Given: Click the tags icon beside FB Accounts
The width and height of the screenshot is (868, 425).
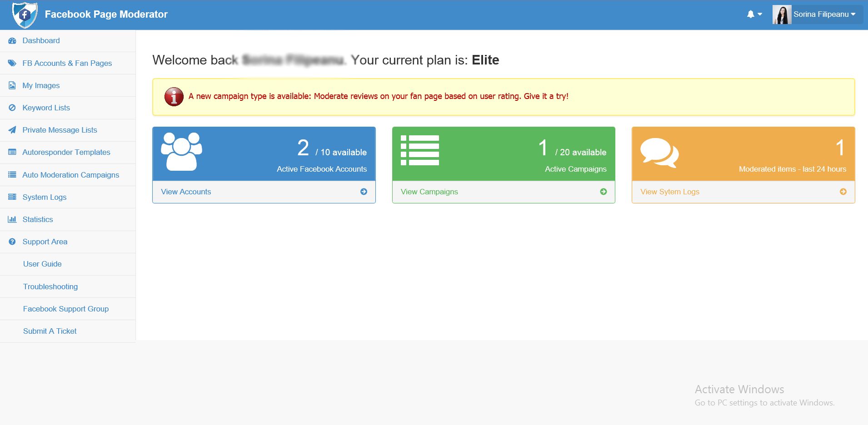Looking at the screenshot, I should tap(12, 63).
